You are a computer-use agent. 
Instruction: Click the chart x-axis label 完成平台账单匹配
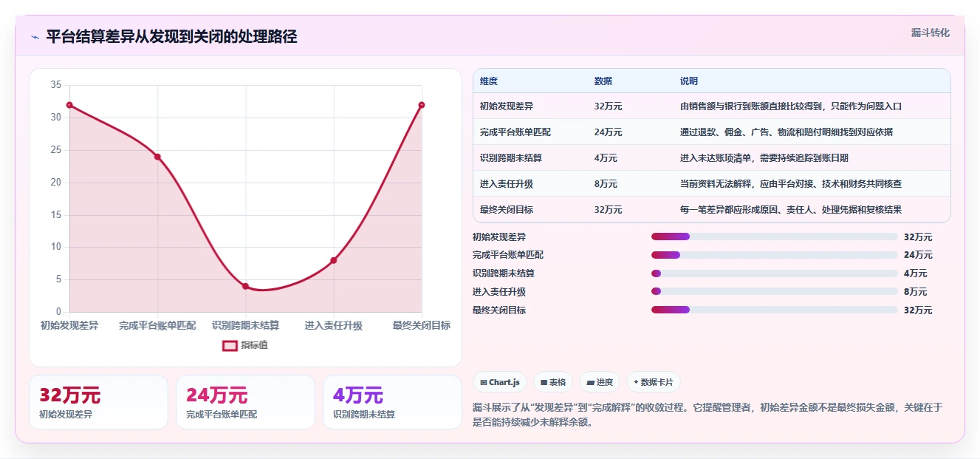coord(157,325)
